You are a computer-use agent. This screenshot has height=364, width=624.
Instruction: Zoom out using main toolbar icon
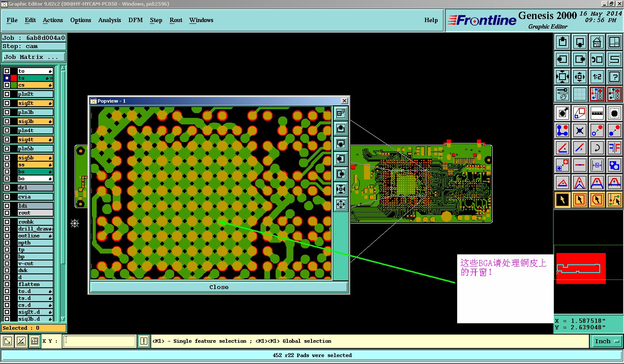click(580, 77)
